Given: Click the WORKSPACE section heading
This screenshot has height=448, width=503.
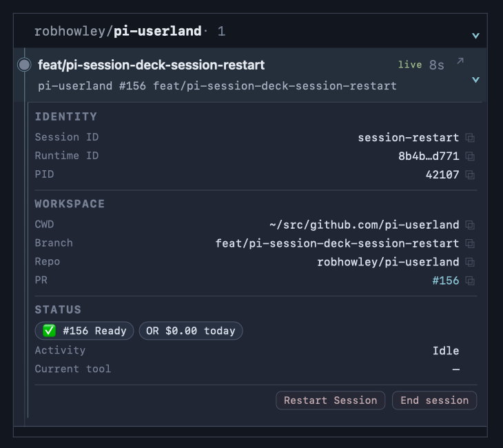Looking at the screenshot, I should (70, 204).
